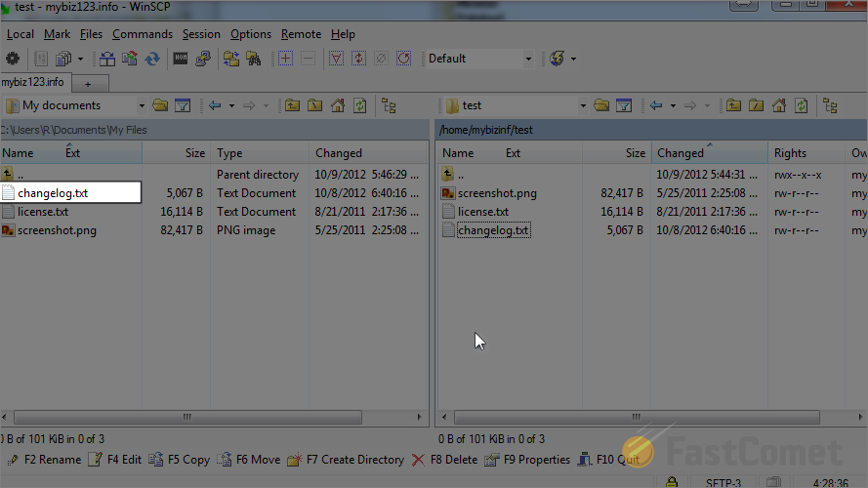Viewport: 868px width, 488px height.
Task: Click the F5 Copy button
Action: tap(180, 460)
